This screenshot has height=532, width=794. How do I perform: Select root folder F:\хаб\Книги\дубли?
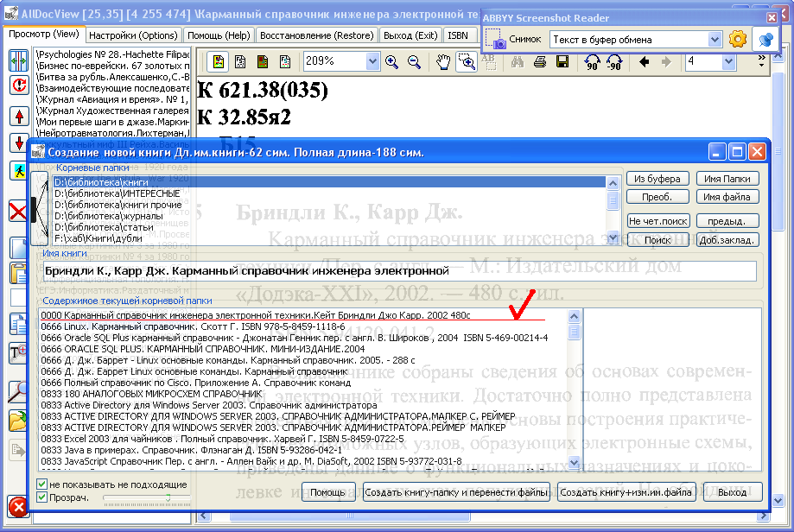tap(329, 237)
